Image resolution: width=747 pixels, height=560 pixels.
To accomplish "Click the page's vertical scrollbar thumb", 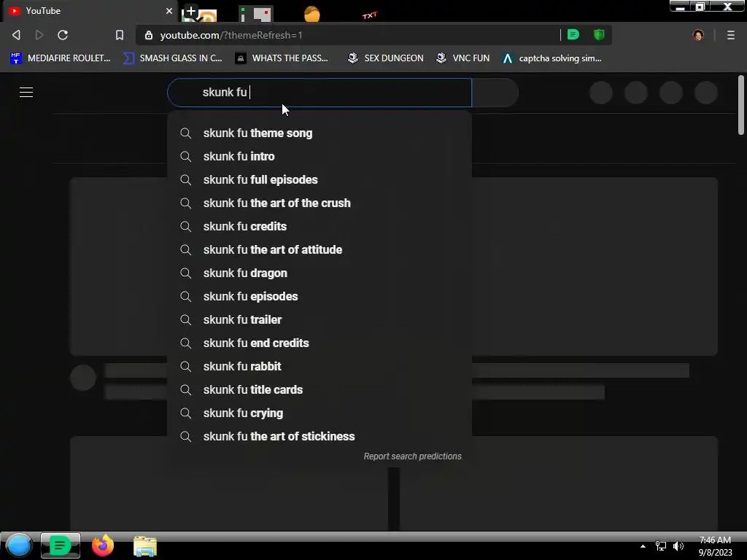I will 741,105.
